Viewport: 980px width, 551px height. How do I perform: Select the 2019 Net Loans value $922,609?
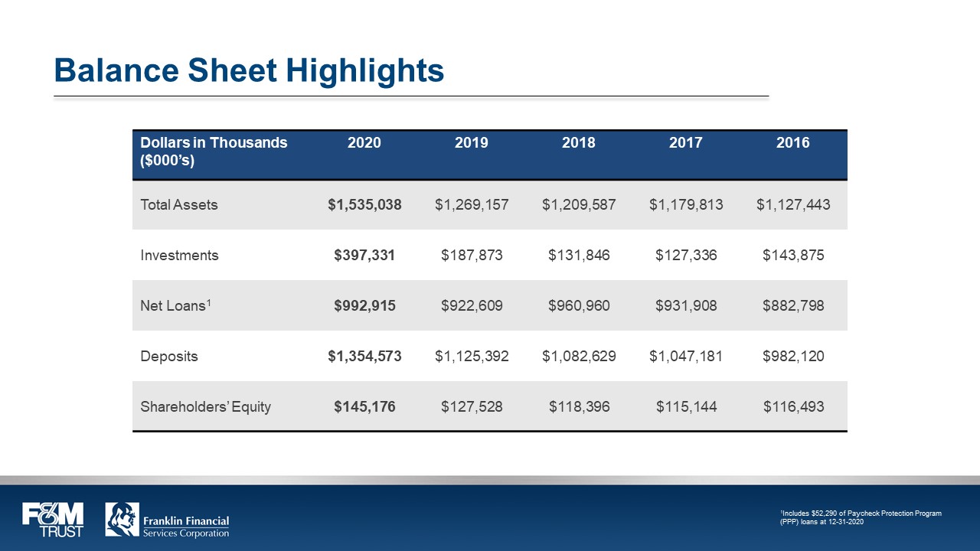(472, 306)
